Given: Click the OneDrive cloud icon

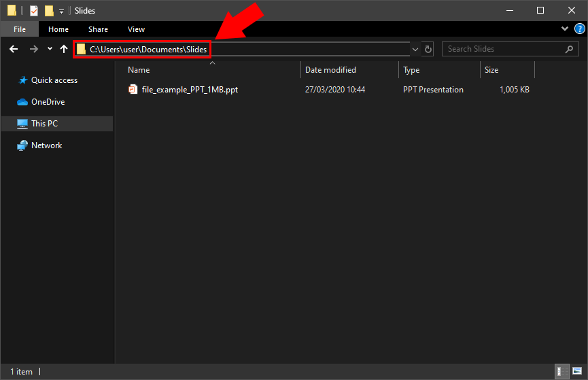Looking at the screenshot, I should click(x=22, y=102).
